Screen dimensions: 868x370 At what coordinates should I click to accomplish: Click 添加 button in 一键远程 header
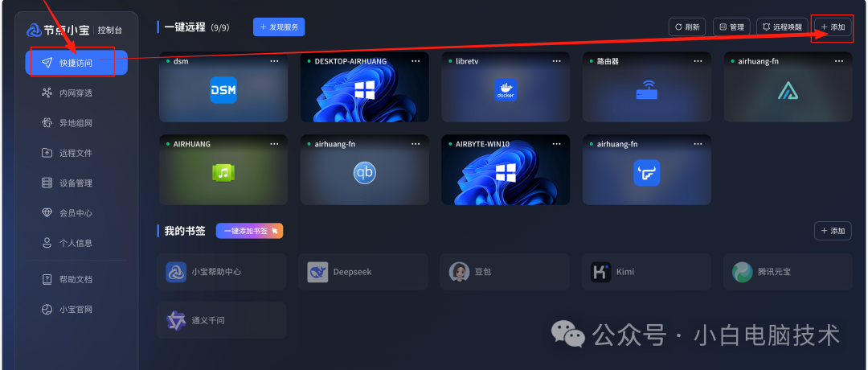pyautogui.click(x=833, y=27)
